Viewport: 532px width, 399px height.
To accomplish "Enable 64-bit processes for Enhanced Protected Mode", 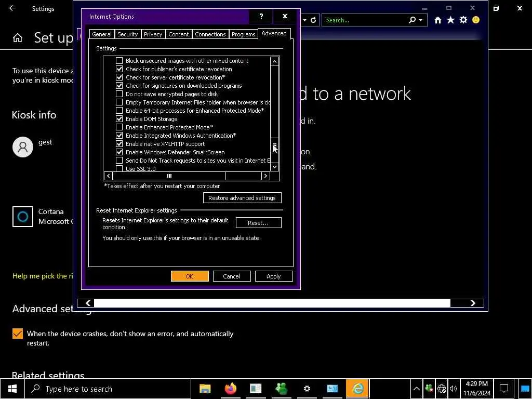I will point(119,111).
